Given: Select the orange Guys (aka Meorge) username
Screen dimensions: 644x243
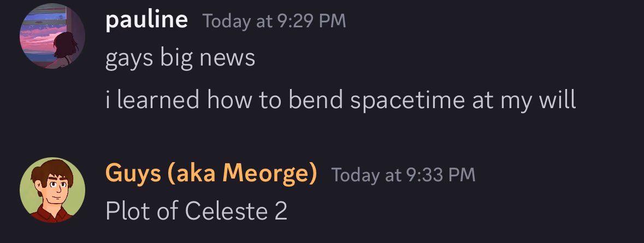Looking at the screenshot, I should pyautogui.click(x=211, y=173).
